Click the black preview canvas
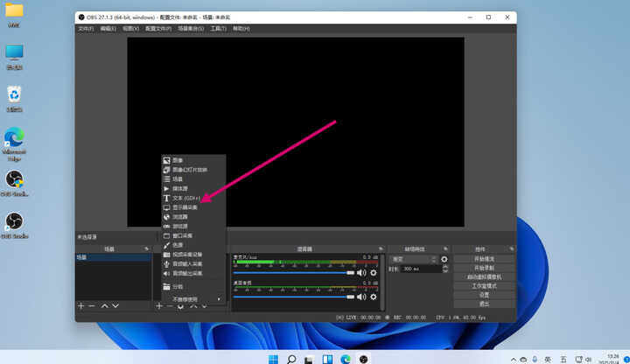Image resolution: width=630 pixels, height=364 pixels. pos(296,132)
